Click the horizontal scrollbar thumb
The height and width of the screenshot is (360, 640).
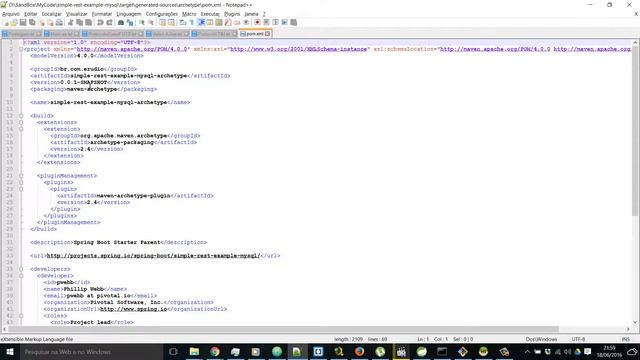coord(282,329)
